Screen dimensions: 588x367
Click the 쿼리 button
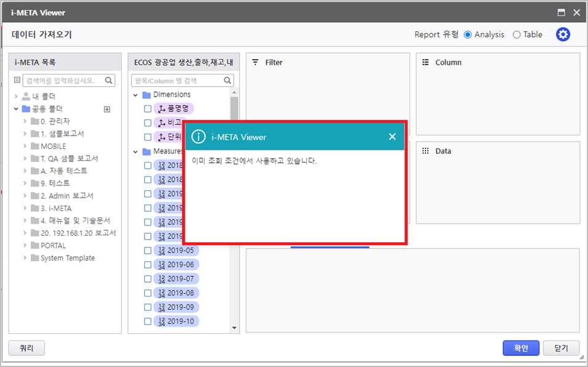pyautogui.click(x=26, y=348)
